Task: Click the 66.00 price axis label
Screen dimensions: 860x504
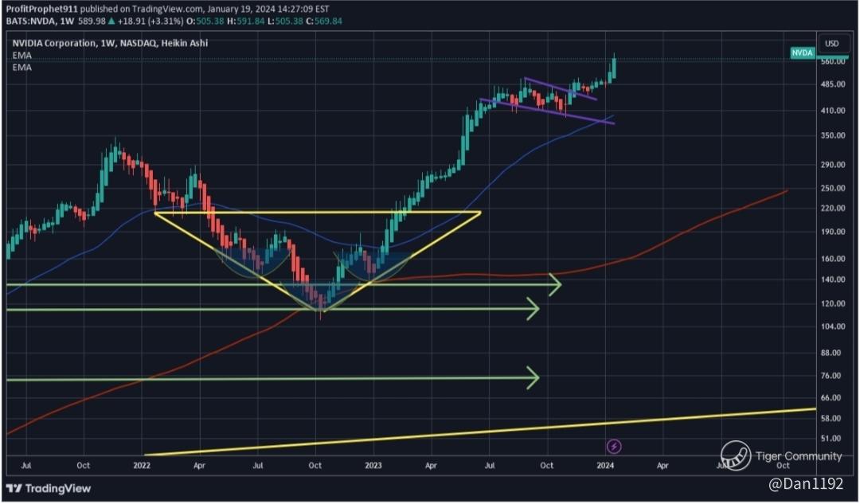Action: 831,397
